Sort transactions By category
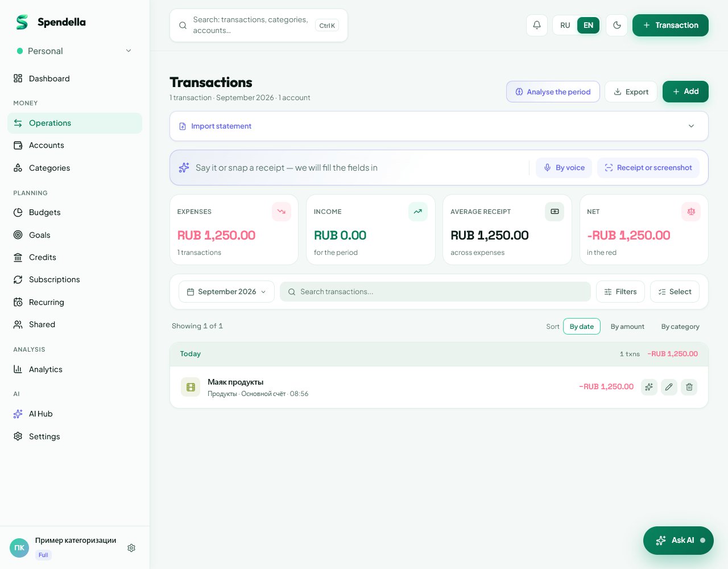Viewport: 728px width, 569px height. tap(680, 327)
